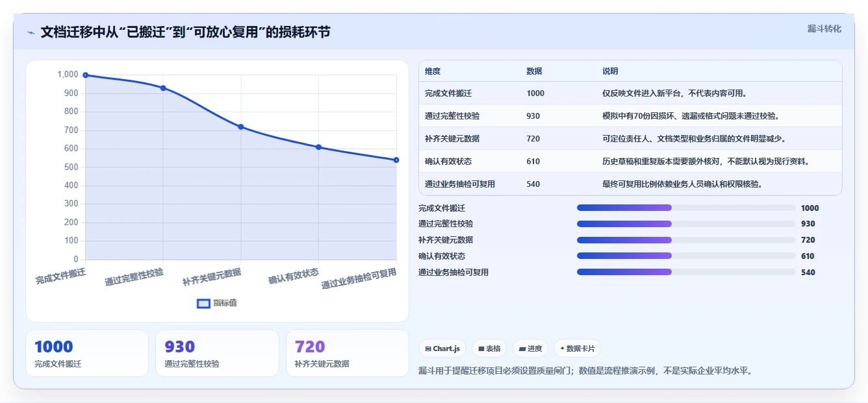This screenshot has height=403, width=868.
Task: Click the table cell value 540
Action: click(x=533, y=184)
